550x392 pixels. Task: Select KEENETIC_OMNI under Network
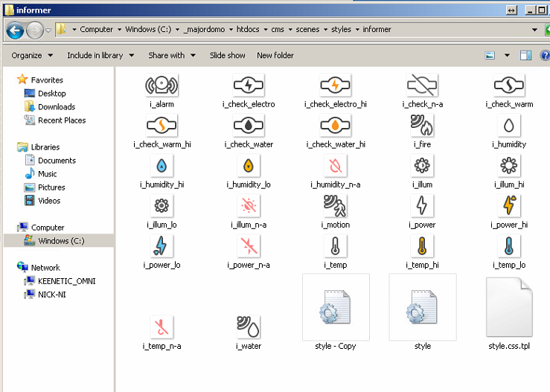click(x=66, y=281)
